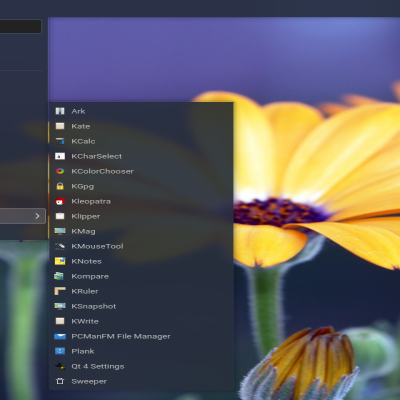This screenshot has height=400, width=400.
Task: Click the KRuler ruler icon
Action: click(x=60, y=291)
